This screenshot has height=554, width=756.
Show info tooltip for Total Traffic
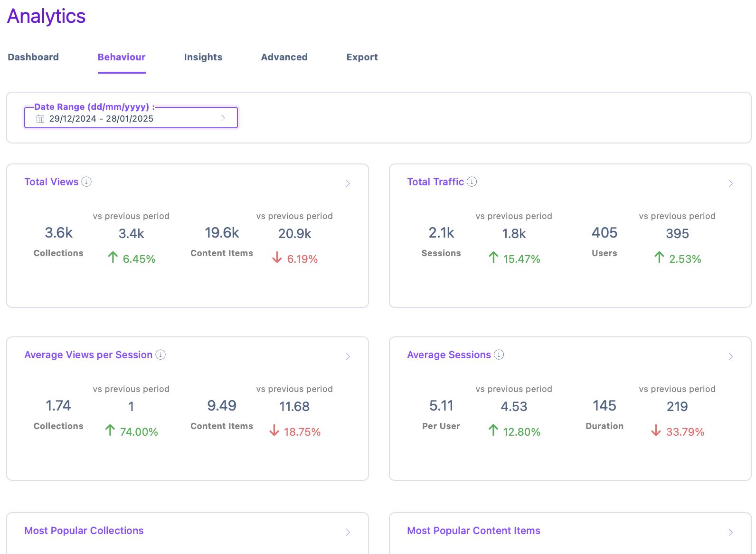472,181
